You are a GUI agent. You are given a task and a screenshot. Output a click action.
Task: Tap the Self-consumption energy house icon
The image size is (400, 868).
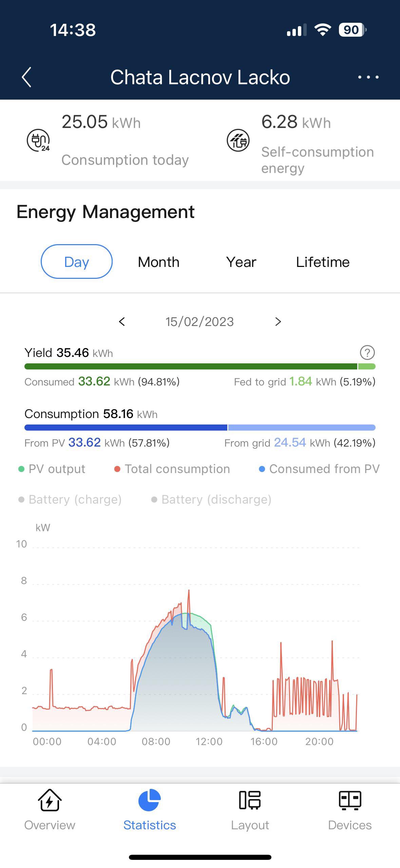[238, 140]
